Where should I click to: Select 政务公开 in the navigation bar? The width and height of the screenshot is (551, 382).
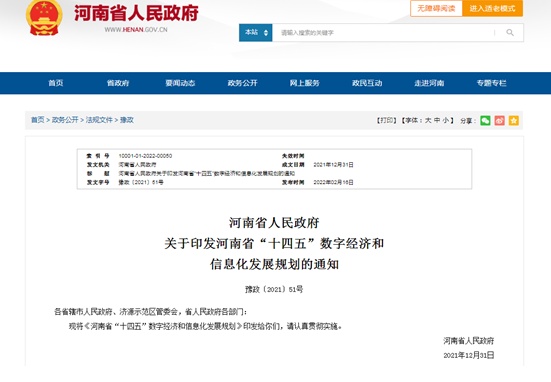point(242,83)
